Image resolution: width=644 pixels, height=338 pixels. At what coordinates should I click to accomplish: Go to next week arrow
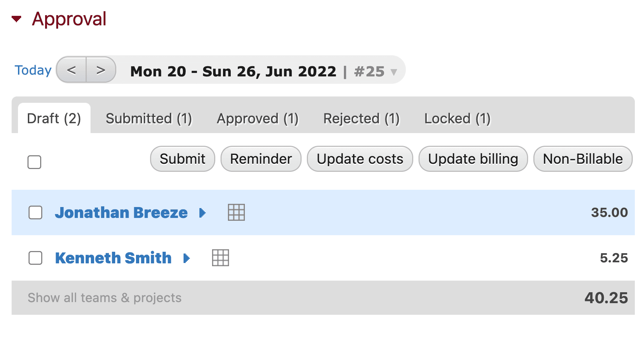tap(101, 70)
